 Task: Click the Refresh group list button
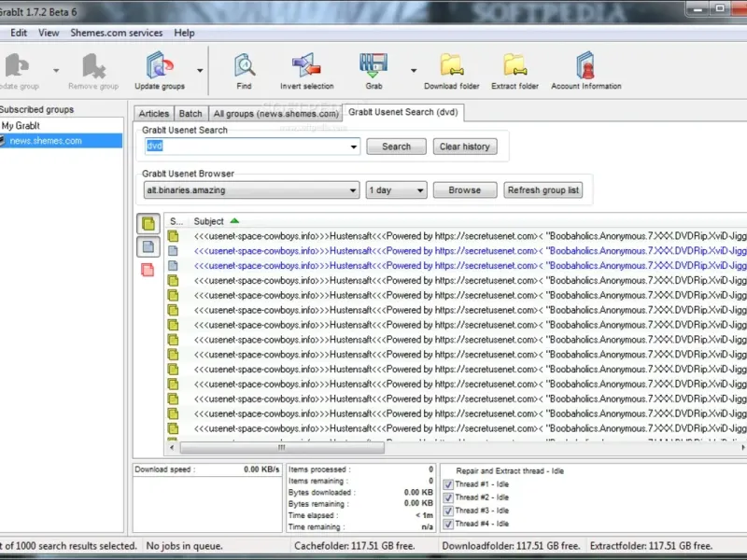[543, 190]
